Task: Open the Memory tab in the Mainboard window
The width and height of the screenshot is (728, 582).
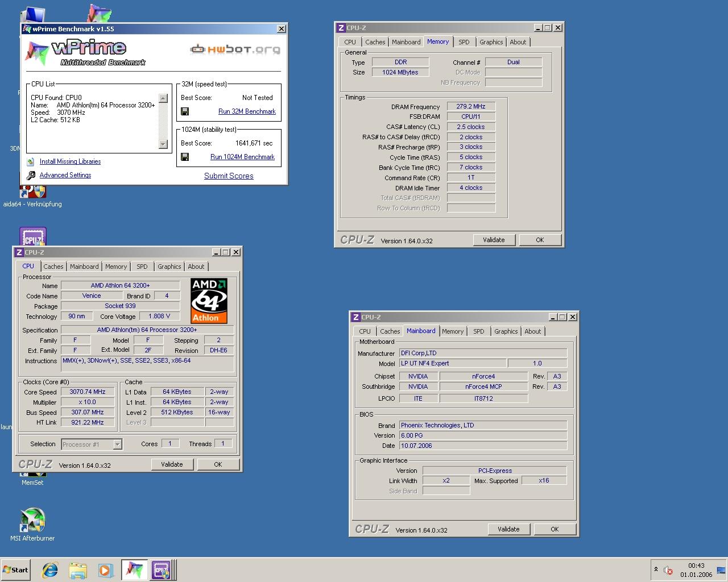Action: (453, 331)
